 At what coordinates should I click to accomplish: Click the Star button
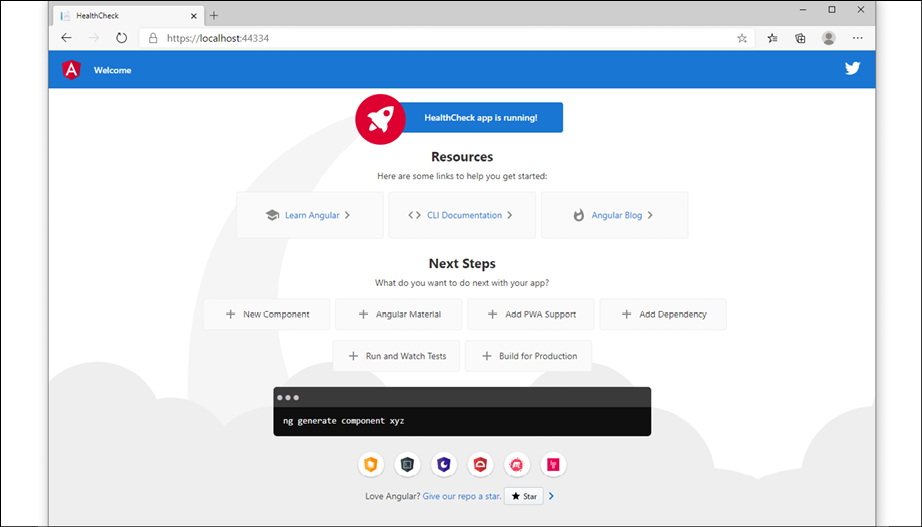[524, 496]
